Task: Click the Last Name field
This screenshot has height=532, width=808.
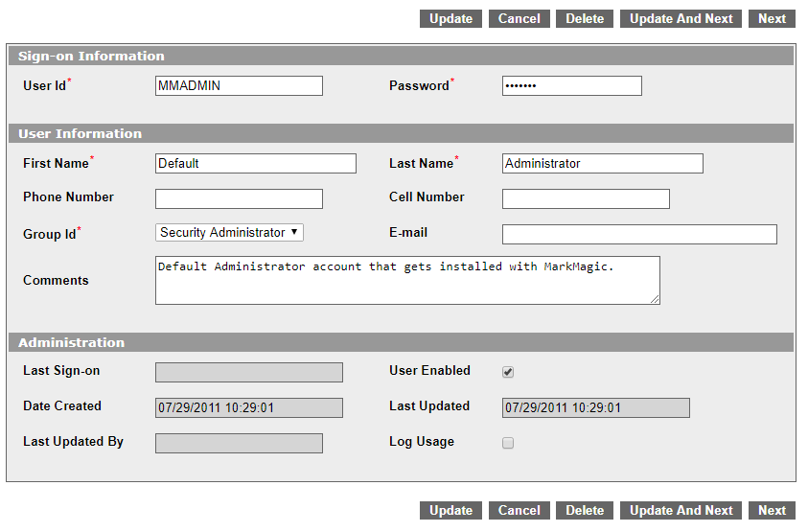Action: [602, 163]
